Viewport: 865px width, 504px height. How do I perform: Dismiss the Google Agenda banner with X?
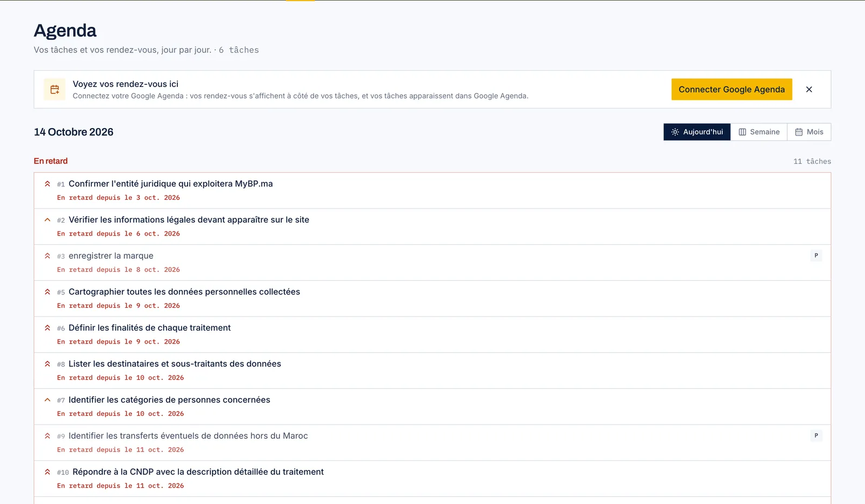point(809,90)
